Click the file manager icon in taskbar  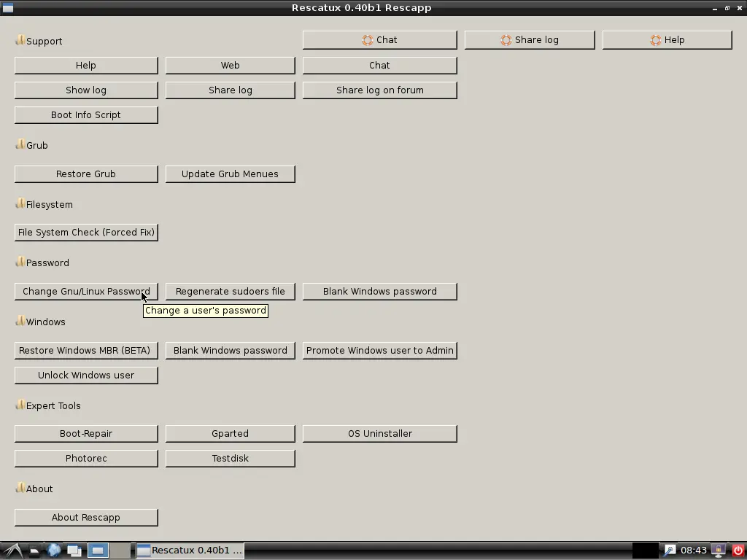[34, 551]
